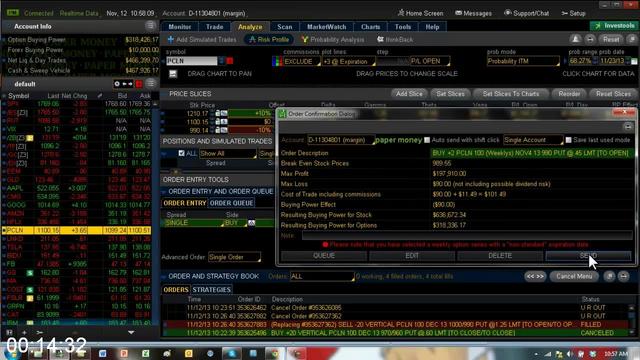This screenshot has width=640, height=360.
Task: Switch to the STRATEGIES tab
Action: [211, 290]
